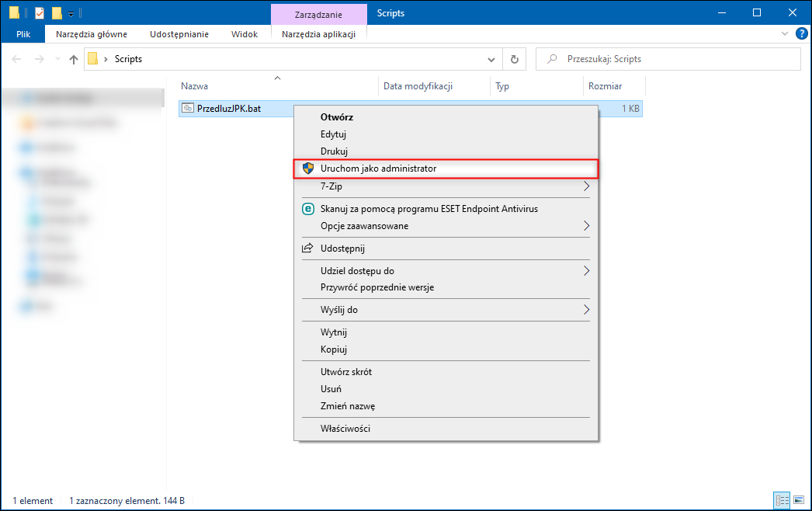The image size is (812, 511).
Task: Switch to details view in status bar
Action: pos(782,500)
